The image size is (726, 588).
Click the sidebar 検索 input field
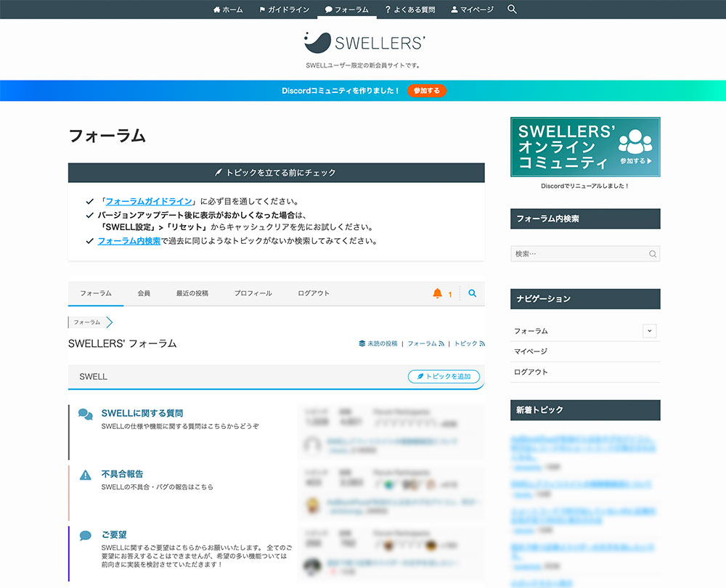click(585, 254)
